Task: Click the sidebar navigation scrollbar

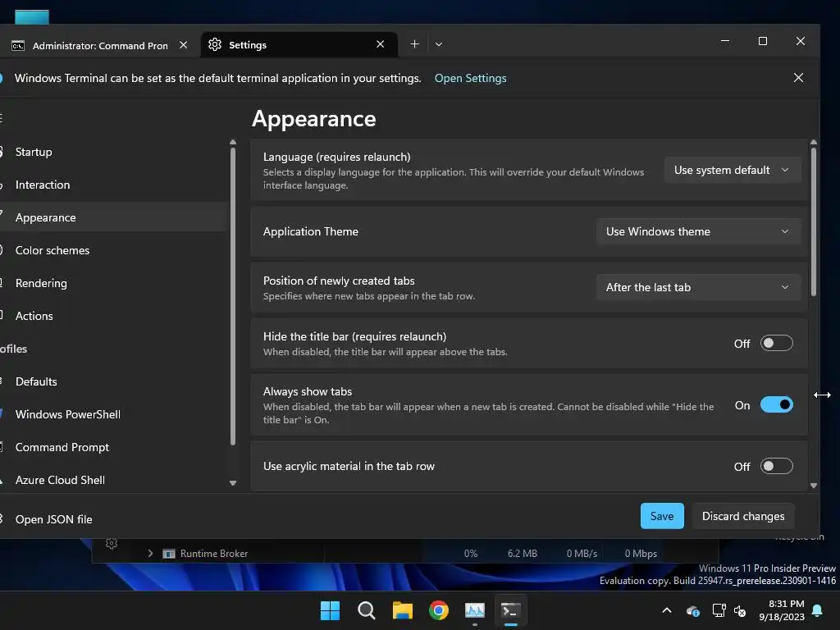Action: tap(232, 296)
